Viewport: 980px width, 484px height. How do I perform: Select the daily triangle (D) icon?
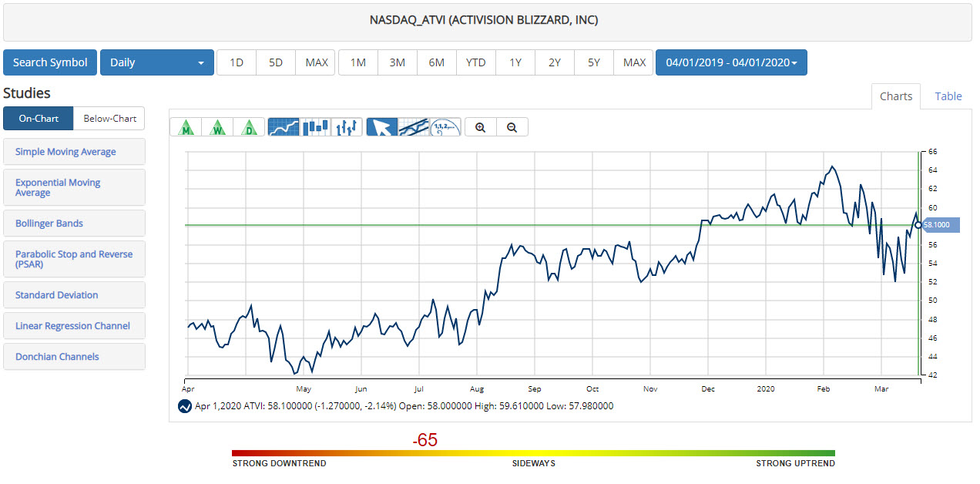pyautogui.click(x=250, y=127)
